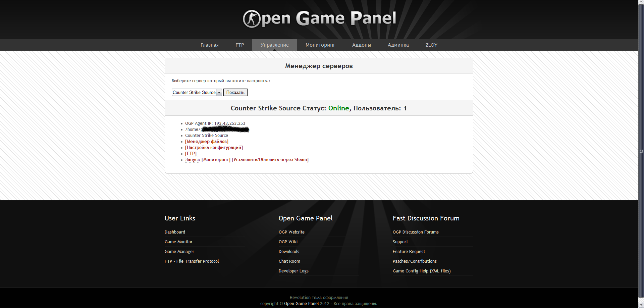Click FTP - File Transfer Protocol link

[x=192, y=261]
